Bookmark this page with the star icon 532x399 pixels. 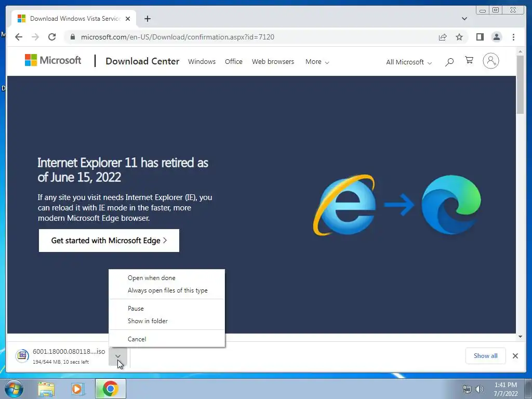[x=459, y=37]
